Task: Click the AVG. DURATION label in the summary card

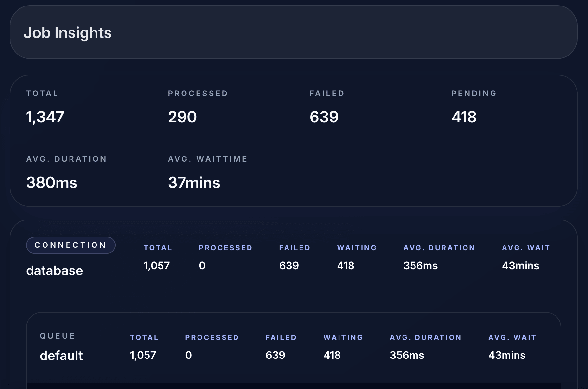Action: (x=66, y=159)
